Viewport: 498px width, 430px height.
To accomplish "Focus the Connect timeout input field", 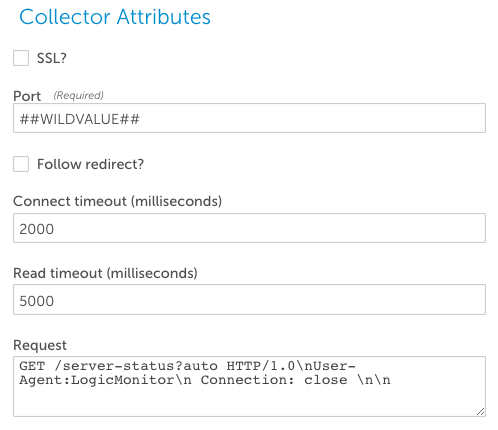I will [249, 228].
